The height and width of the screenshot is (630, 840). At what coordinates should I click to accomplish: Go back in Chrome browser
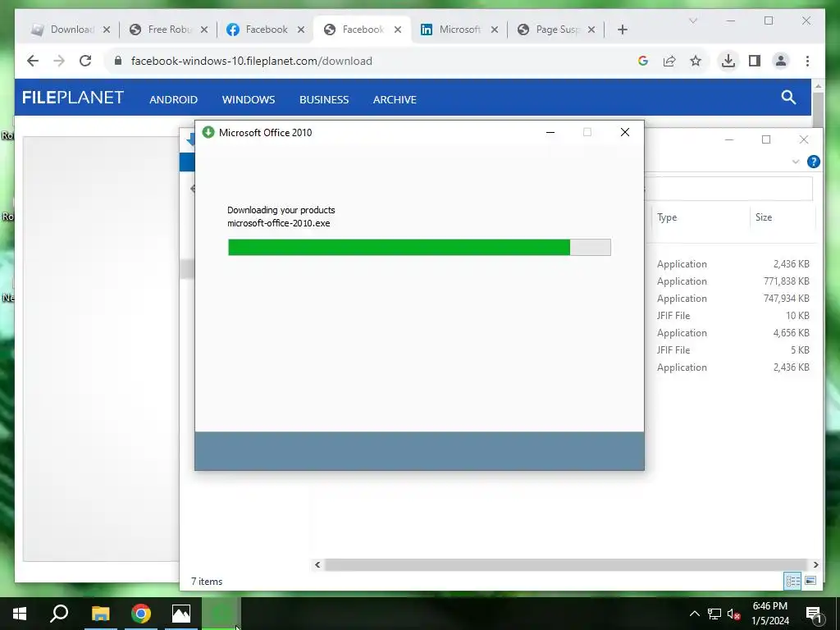33,61
